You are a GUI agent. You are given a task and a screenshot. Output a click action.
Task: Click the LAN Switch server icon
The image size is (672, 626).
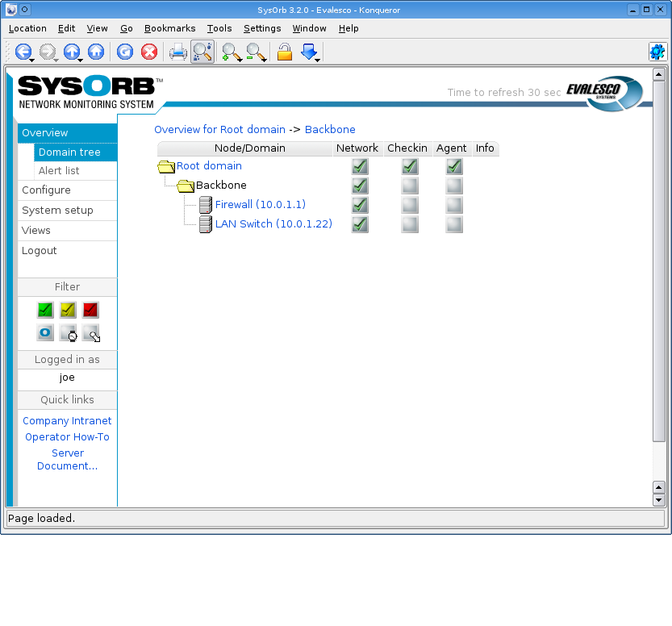click(206, 224)
